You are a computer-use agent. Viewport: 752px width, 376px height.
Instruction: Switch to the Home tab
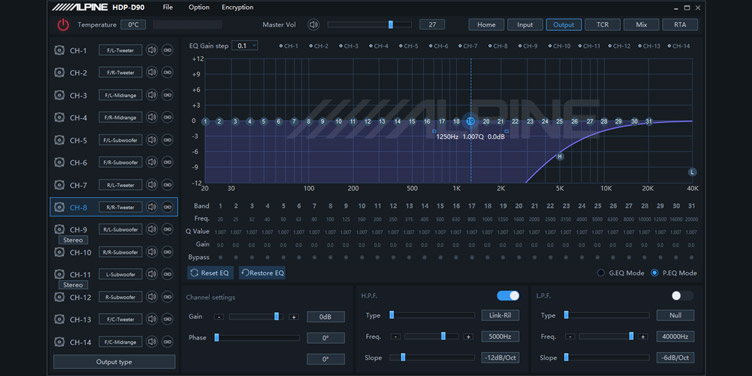pyautogui.click(x=486, y=24)
